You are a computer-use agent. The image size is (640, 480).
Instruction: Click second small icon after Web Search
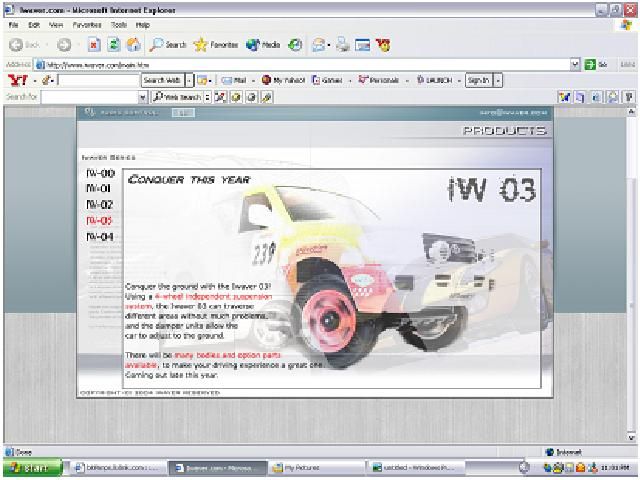coord(236,97)
